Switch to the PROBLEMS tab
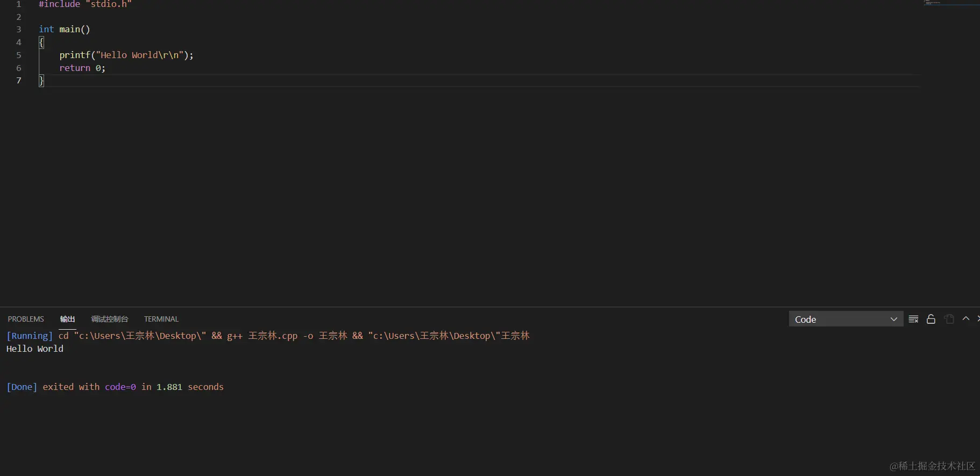The height and width of the screenshot is (476, 980). (x=26, y=319)
